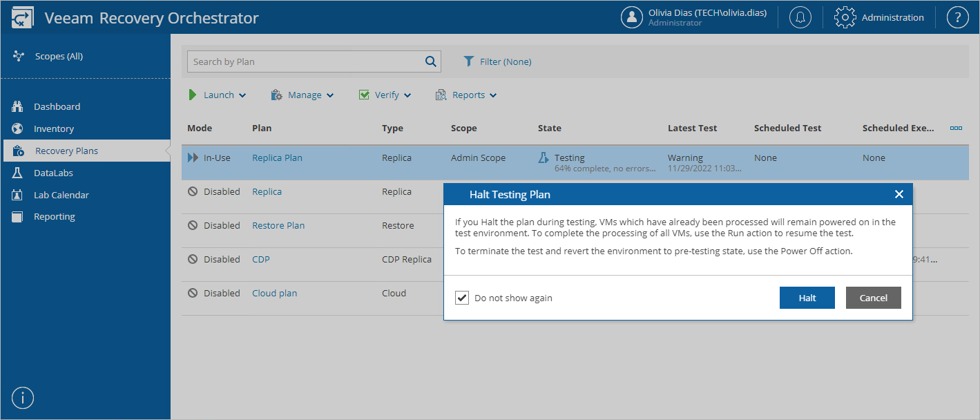
Task: Uncheck the Do not show again checkbox
Action: pyautogui.click(x=462, y=298)
